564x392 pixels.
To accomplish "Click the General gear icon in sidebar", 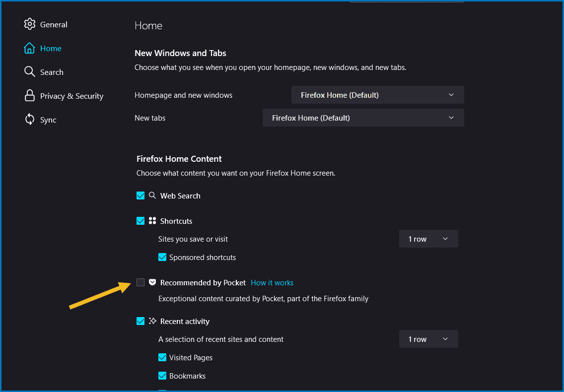I will (x=30, y=24).
